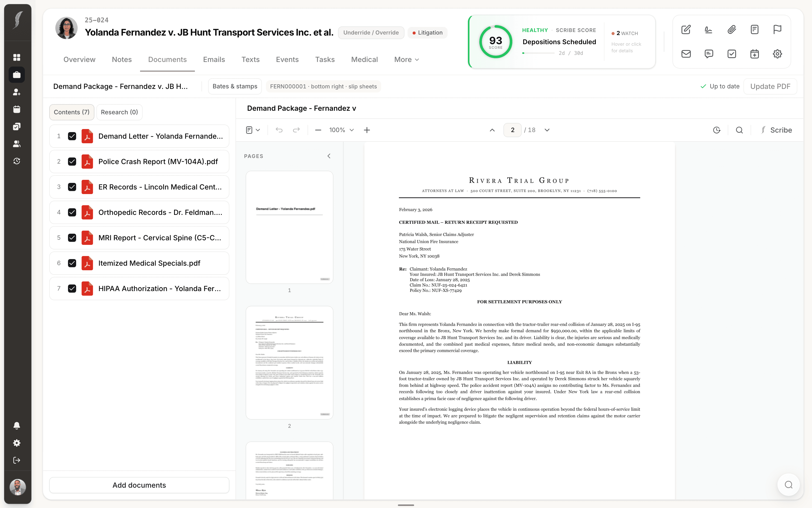Click the 93 score progress ring
The height and width of the screenshot is (508, 812).
495,42
